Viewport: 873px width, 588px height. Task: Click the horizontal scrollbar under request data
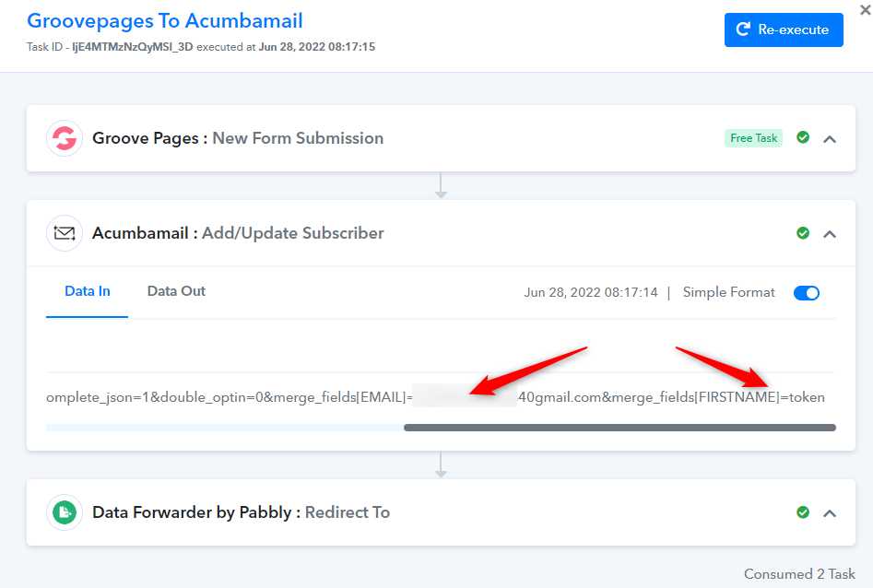coord(619,428)
